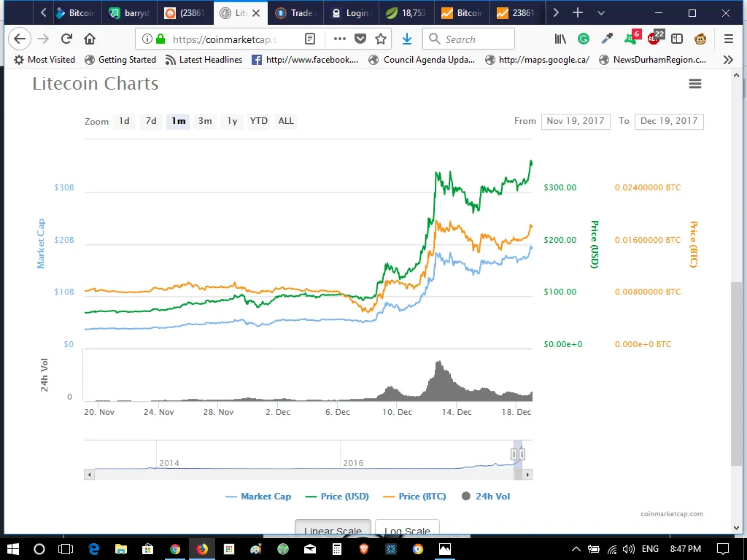Click the page vertical scrollbar thumb
Image resolution: width=747 pixels, height=560 pixels.
click(736, 374)
